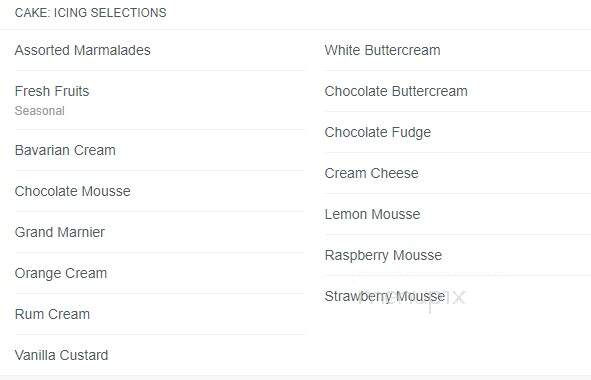Click the Rum Cream entry
This screenshot has height=380, width=591.
click(x=52, y=314)
